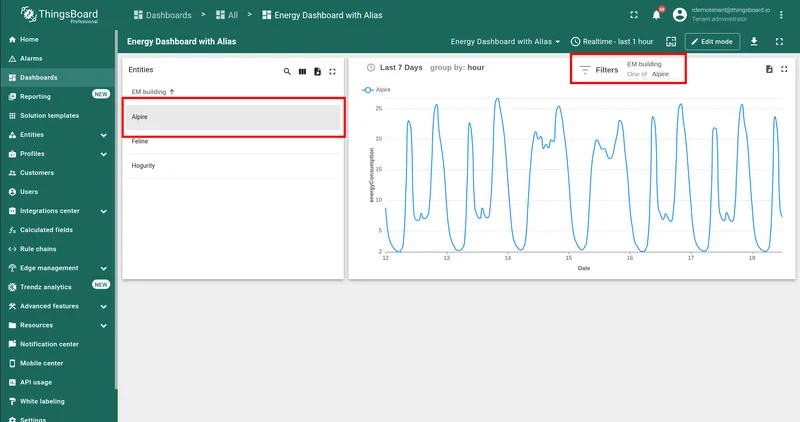Expand Integrations center section
The width and height of the screenshot is (800, 422).
104,211
